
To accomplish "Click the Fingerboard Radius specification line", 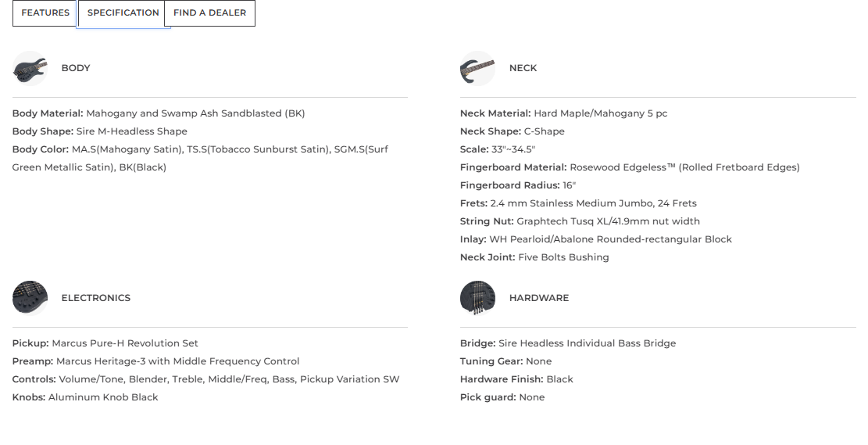I will pos(518,185).
